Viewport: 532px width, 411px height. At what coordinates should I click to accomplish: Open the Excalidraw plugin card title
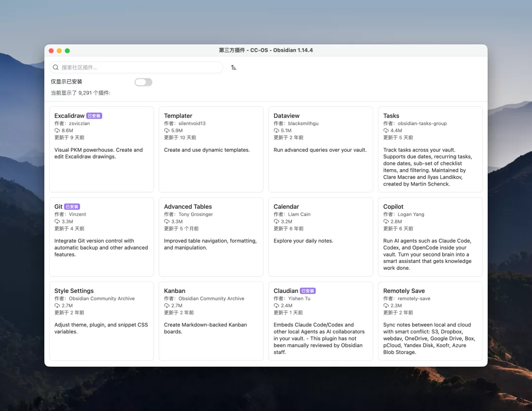pyautogui.click(x=69, y=116)
